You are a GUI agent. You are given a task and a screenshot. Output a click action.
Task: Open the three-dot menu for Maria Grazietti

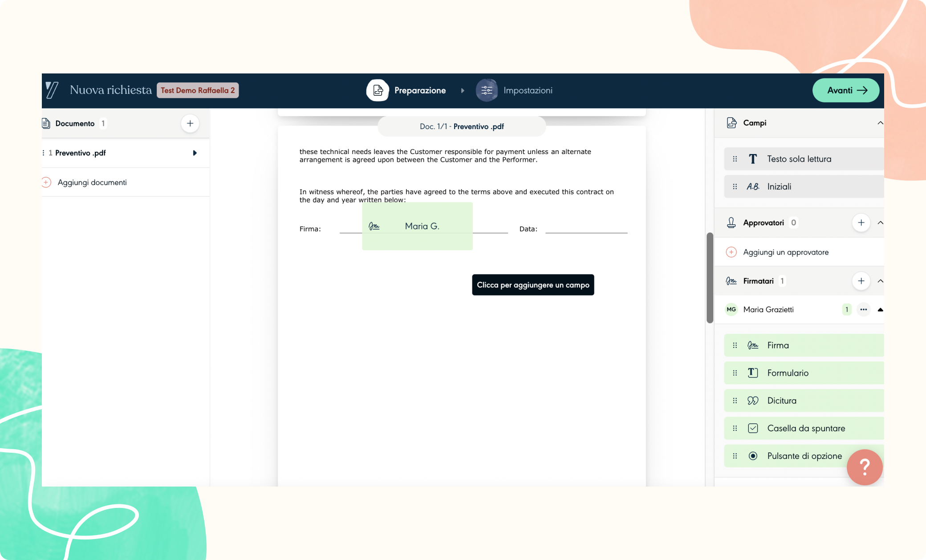pos(863,309)
